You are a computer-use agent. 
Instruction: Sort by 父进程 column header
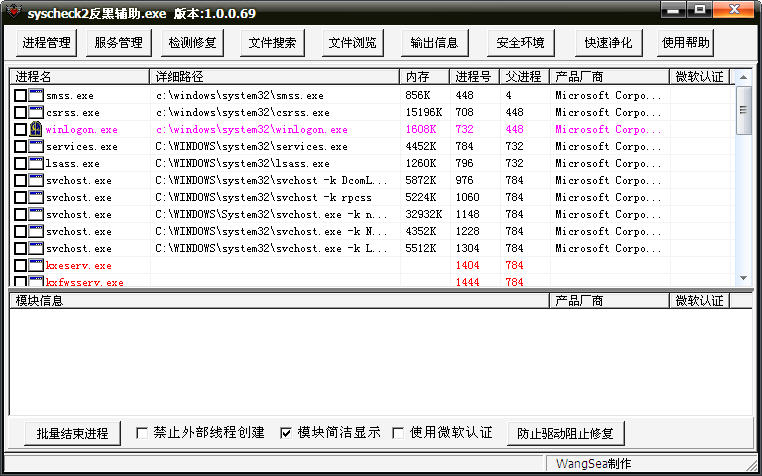[524, 76]
